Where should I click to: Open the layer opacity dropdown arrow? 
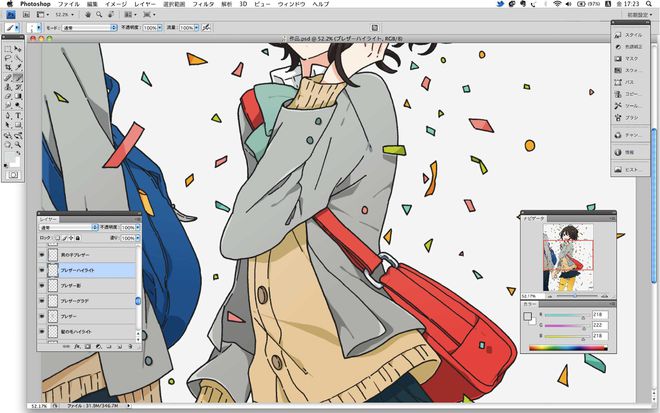tap(138, 227)
